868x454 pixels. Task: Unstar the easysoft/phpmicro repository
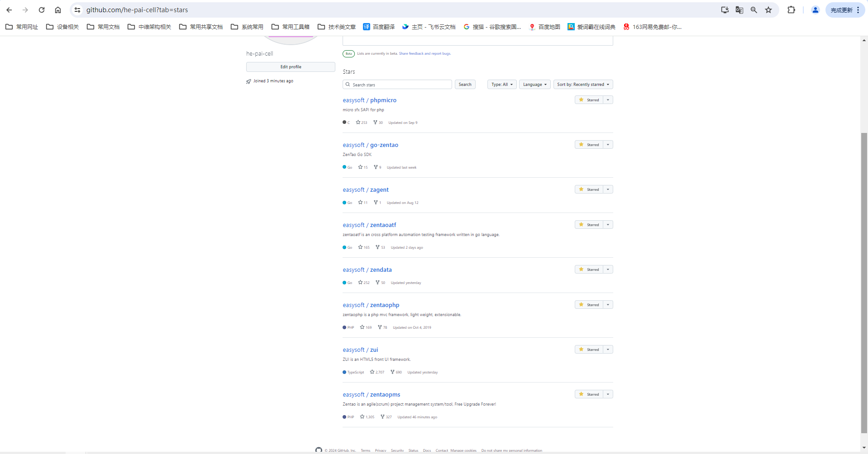589,100
